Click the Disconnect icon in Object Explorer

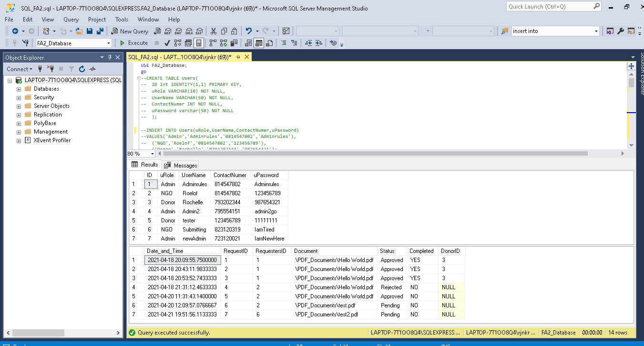tap(51, 69)
